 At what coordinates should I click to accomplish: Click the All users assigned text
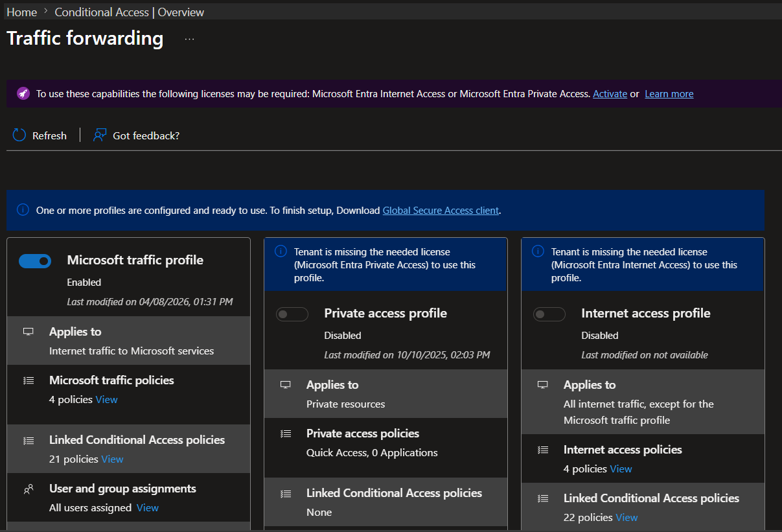[x=90, y=507]
